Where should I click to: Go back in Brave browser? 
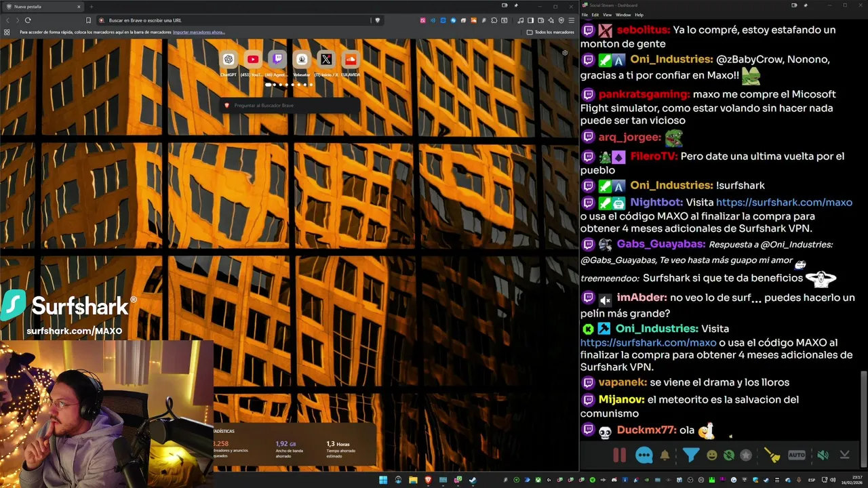(x=7, y=20)
